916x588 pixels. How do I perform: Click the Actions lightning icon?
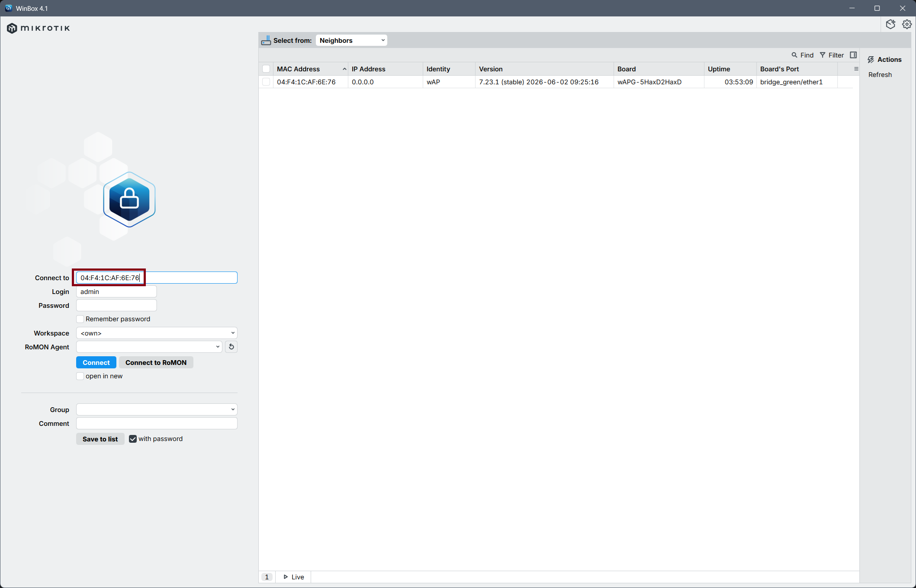point(871,60)
